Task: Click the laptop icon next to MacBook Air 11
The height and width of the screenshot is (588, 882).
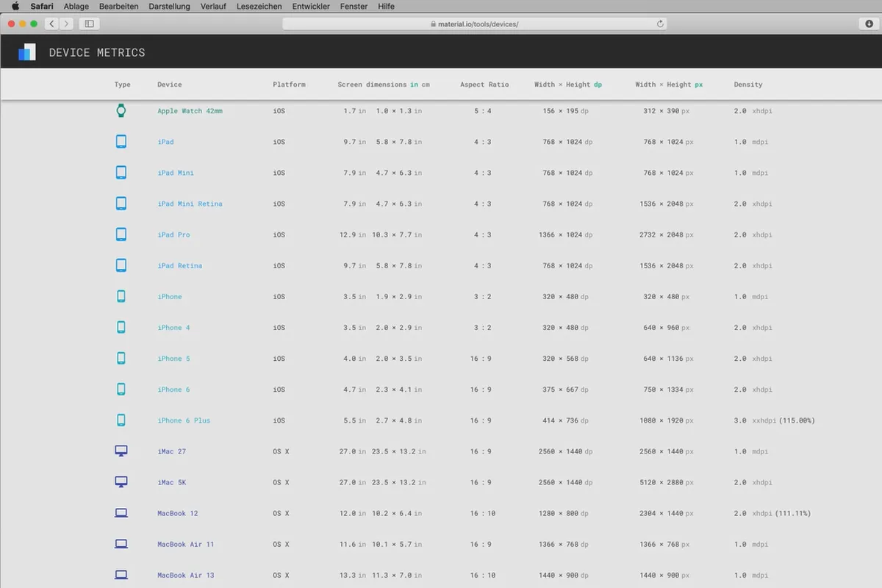Action: pyautogui.click(x=121, y=544)
